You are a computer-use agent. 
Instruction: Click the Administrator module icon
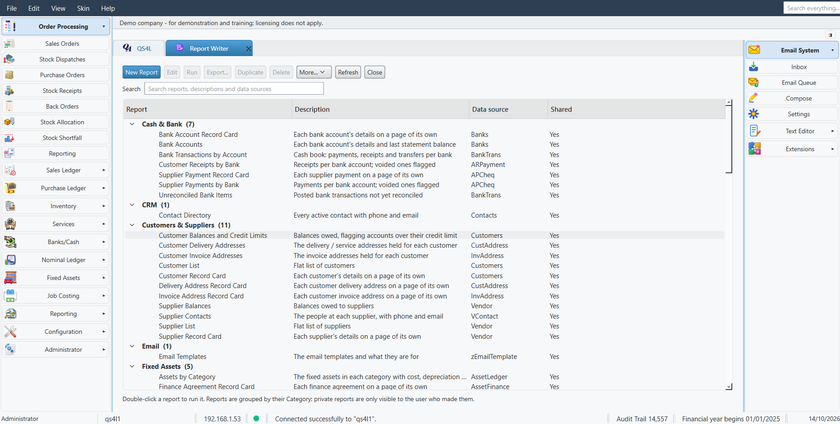pyautogui.click(x=10, y=349)
